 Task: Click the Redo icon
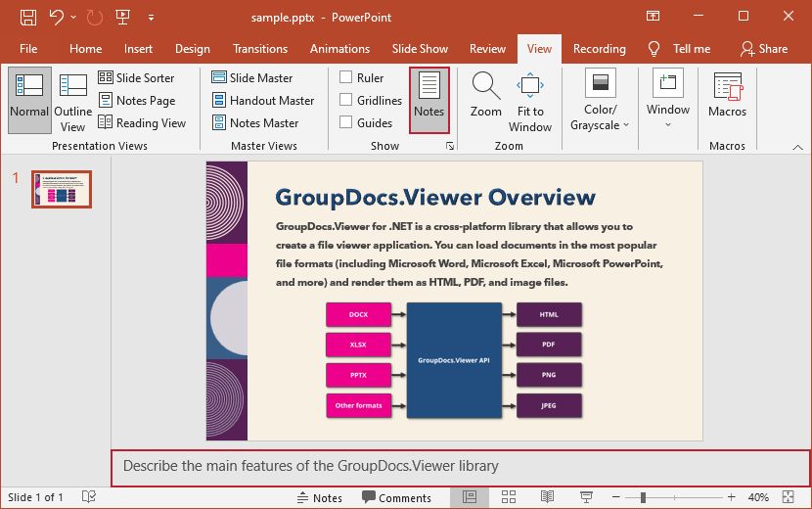tap(95, 18)
